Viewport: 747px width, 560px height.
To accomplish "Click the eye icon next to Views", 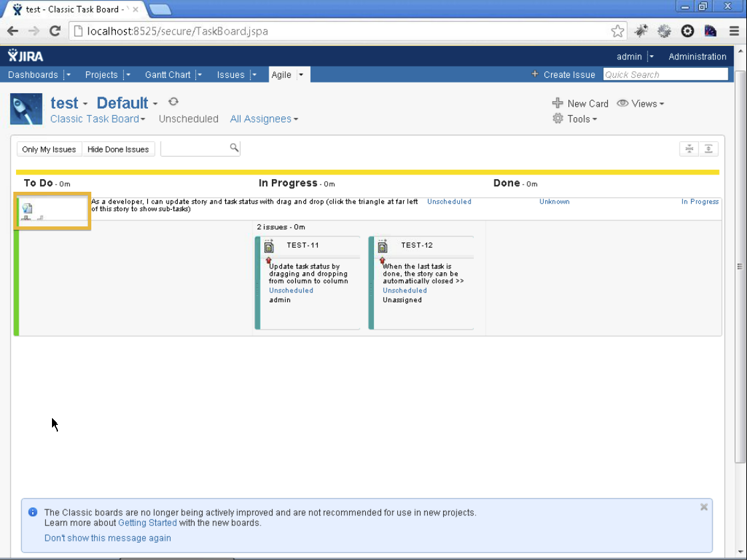I will 622,104.
